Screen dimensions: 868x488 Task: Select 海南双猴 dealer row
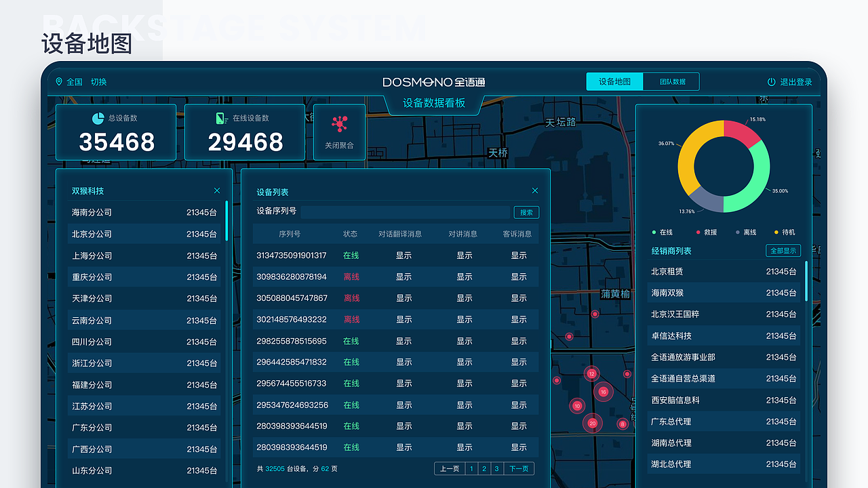pyautogui.click(x=724, y=293)
